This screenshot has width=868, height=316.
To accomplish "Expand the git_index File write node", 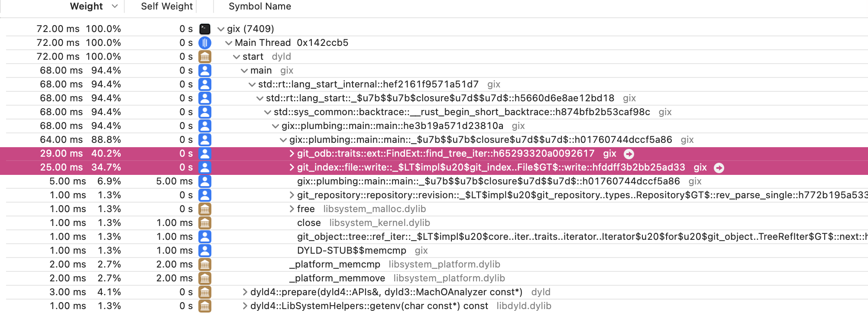I will [292, 168].
